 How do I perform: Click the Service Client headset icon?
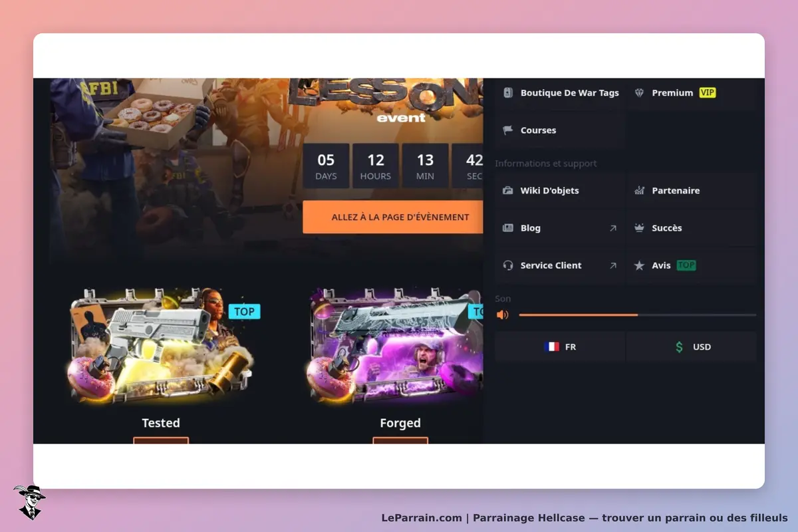(x=508, y=265)
